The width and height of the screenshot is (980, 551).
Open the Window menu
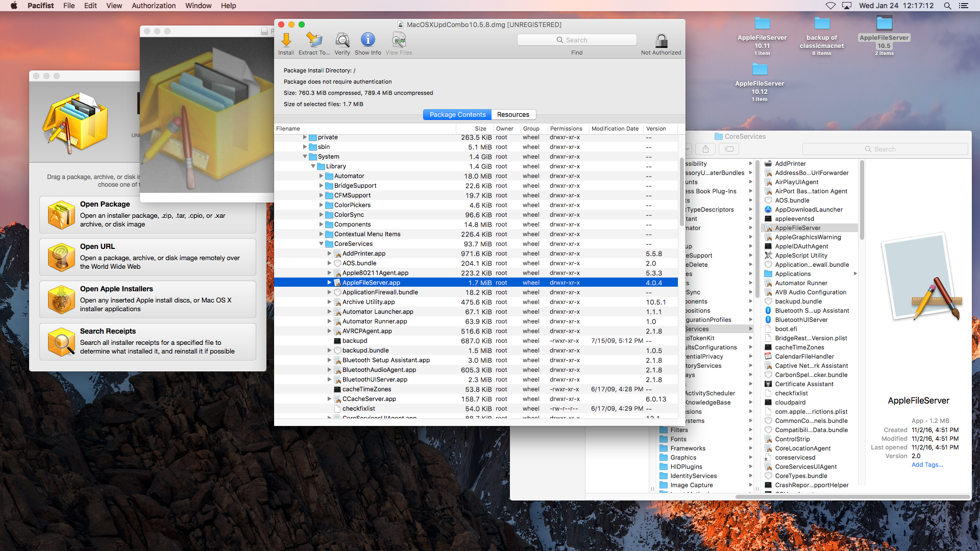point(198,6)
